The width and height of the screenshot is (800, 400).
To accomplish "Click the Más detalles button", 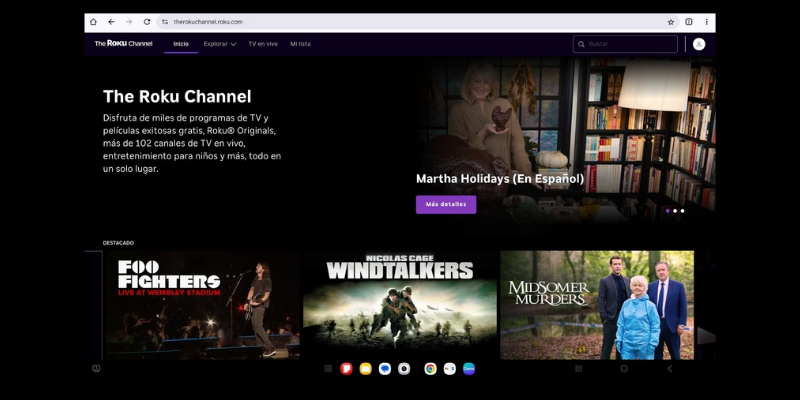I will click(x=446, y=204).
